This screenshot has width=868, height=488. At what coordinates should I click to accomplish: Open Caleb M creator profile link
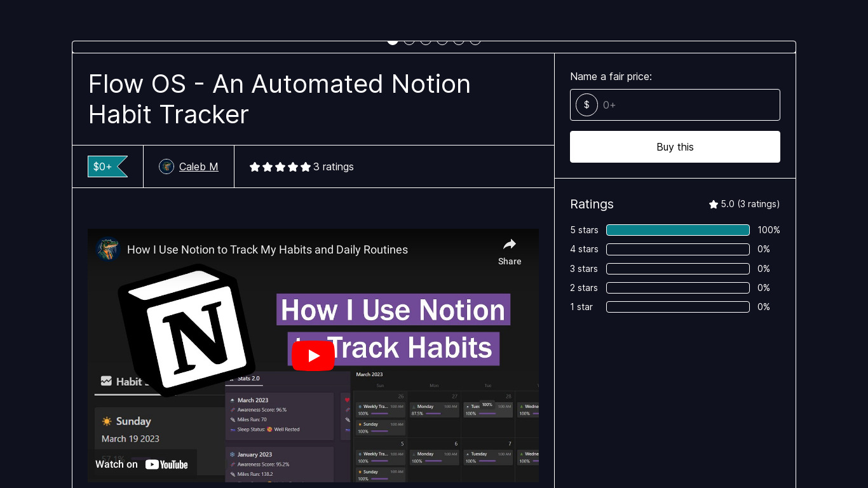pos(198,166)
